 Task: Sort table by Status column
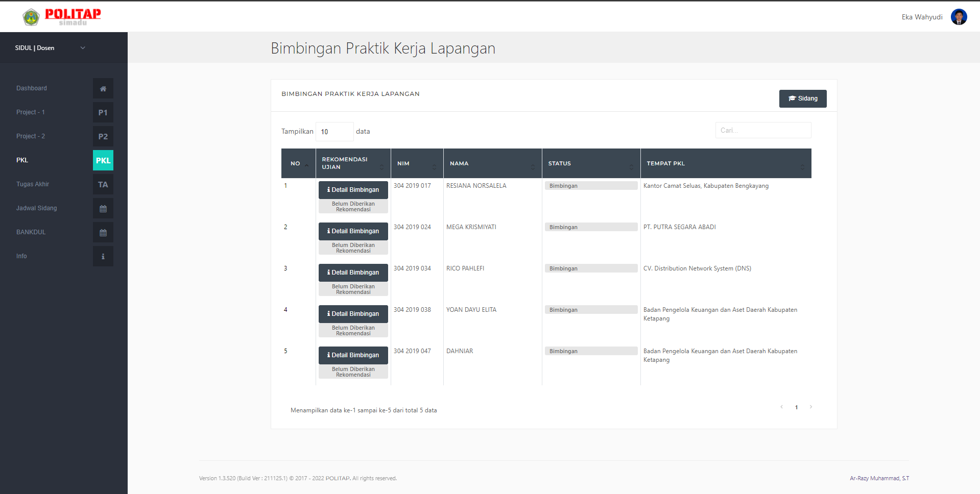[590, 163]
